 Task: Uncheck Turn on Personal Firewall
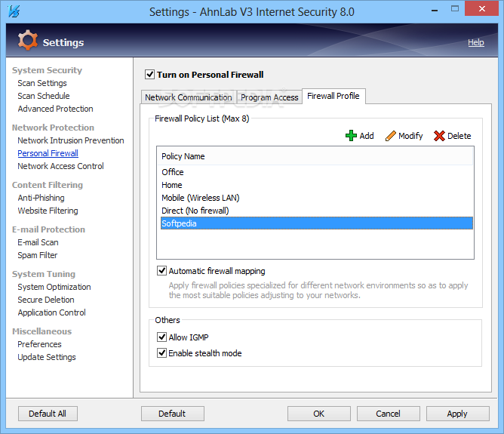[149, 75]
